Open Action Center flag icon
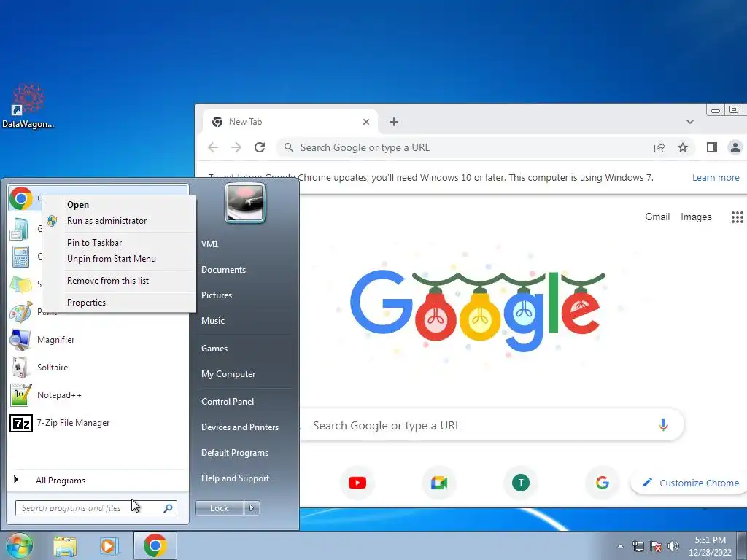 point(656,546)
